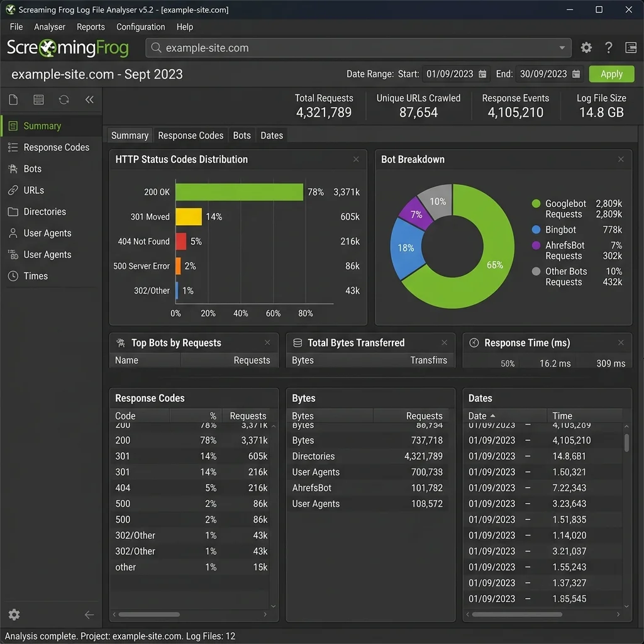Click the Top Bots by Requests bug icon
Viewport: 644px width, 644px height.
pos(121,343)
